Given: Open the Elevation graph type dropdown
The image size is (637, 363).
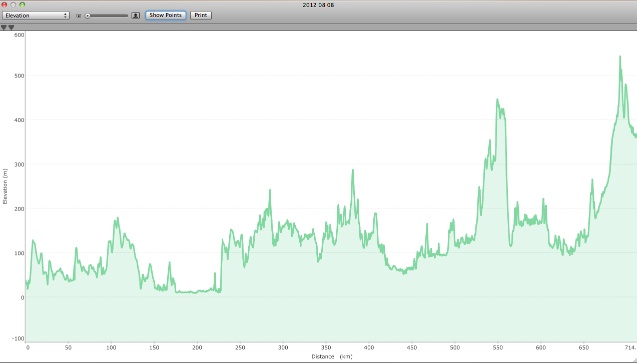Looking at the screenshot, I should pos(36,15).
